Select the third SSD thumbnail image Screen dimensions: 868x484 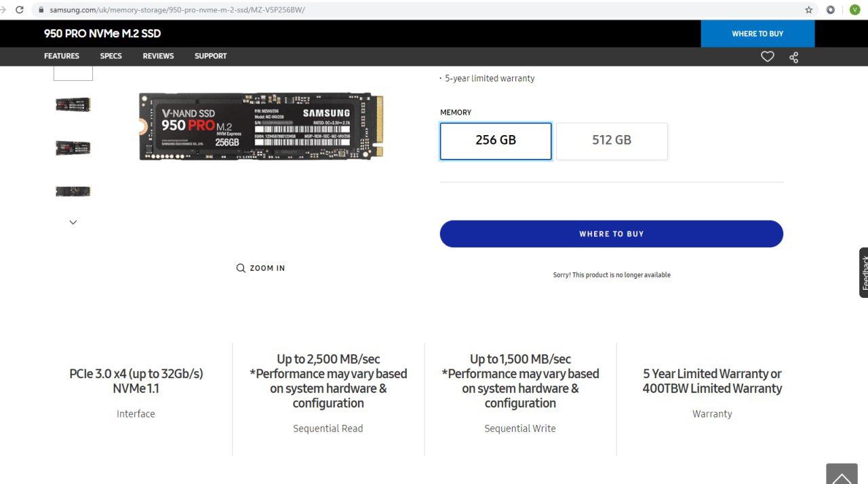coord(73,191)
